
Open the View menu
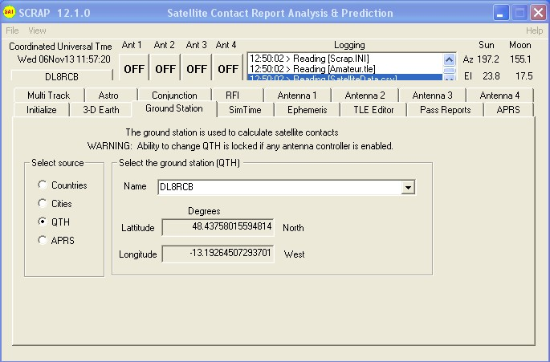pos(37,31)
